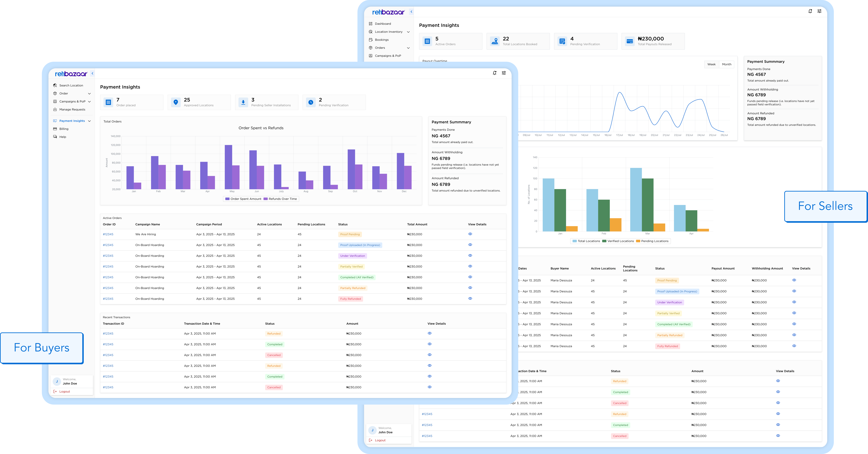Click the Manage Requests sidebar icon

point(55,109)
